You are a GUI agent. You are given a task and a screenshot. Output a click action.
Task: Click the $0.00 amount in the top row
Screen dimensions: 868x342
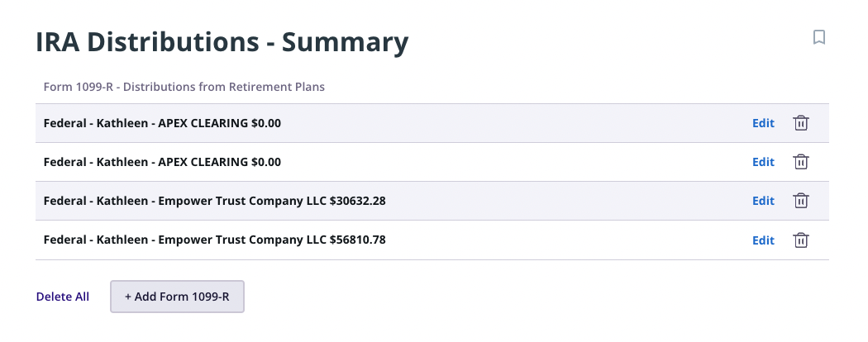coord(265,123)
